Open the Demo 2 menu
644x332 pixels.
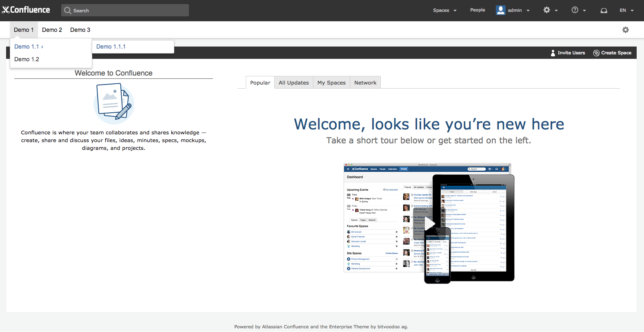coord(52,30)
